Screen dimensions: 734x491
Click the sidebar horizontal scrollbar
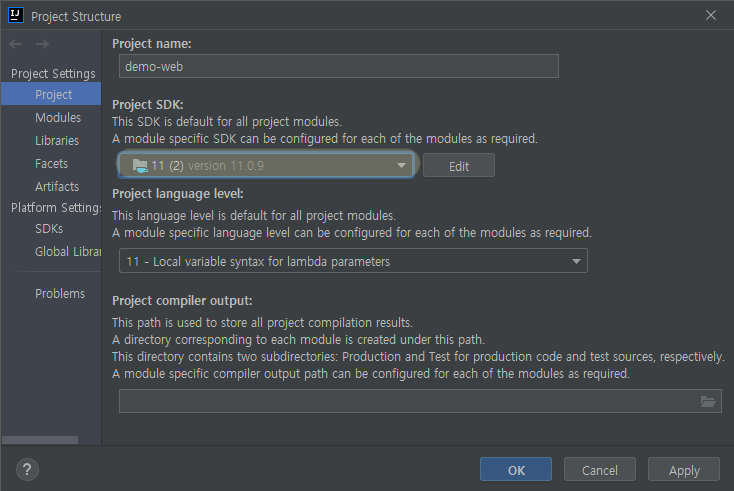[x=40, y=440]
